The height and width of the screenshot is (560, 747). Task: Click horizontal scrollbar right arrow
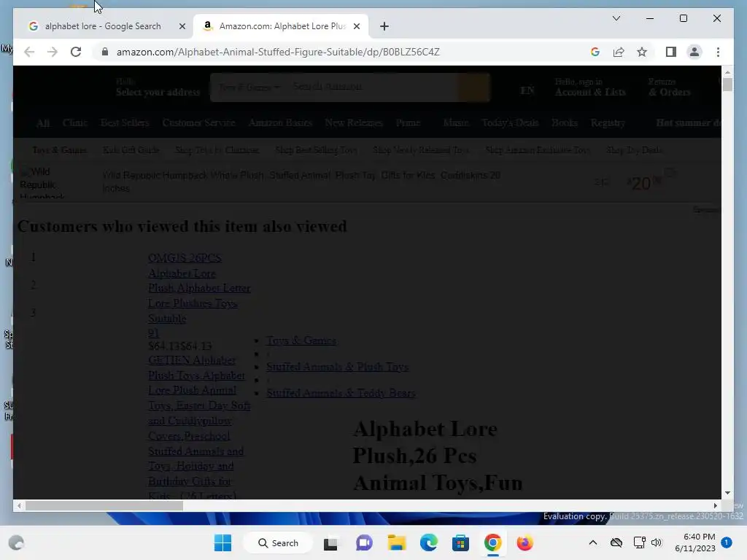pyautogui.click(x=715, y=506)
